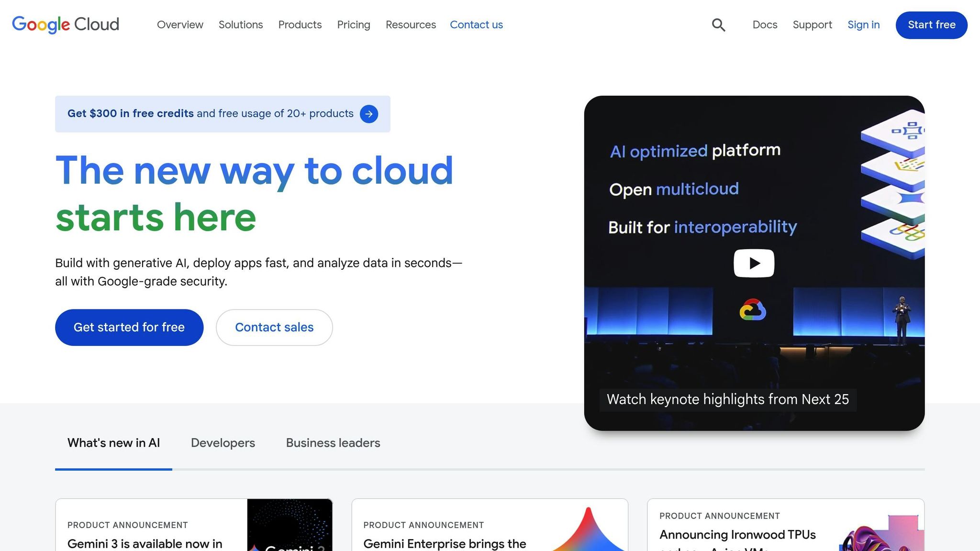Click Get started for free
Screen dimensions: 980x551
tap(129, 327)
